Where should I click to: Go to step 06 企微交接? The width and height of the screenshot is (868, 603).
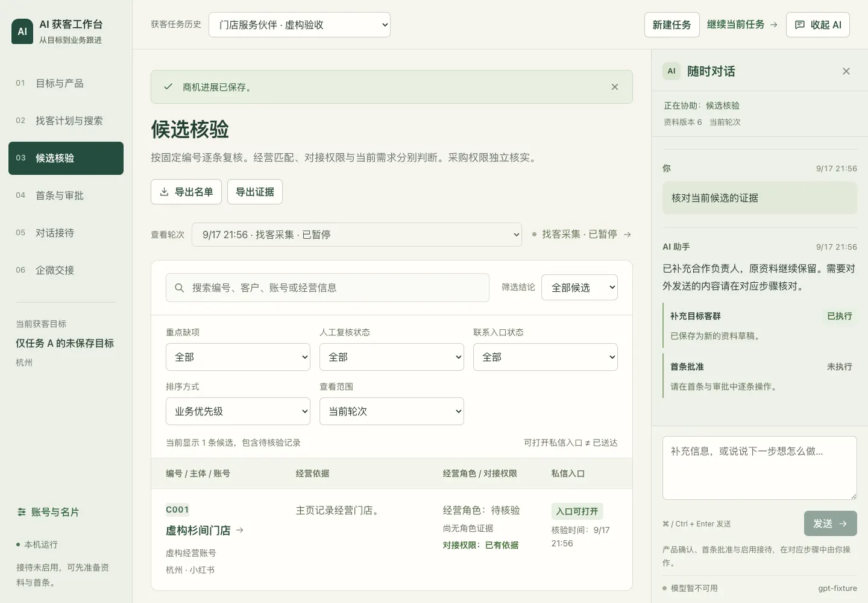coord(66,270)
